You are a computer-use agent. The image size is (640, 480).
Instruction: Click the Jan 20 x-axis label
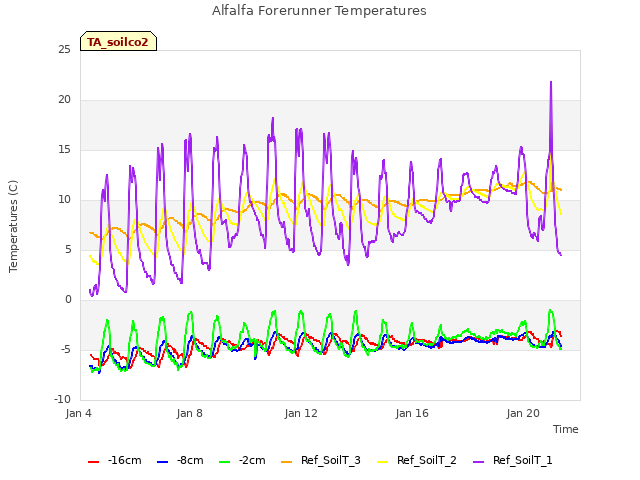point(523,413)
